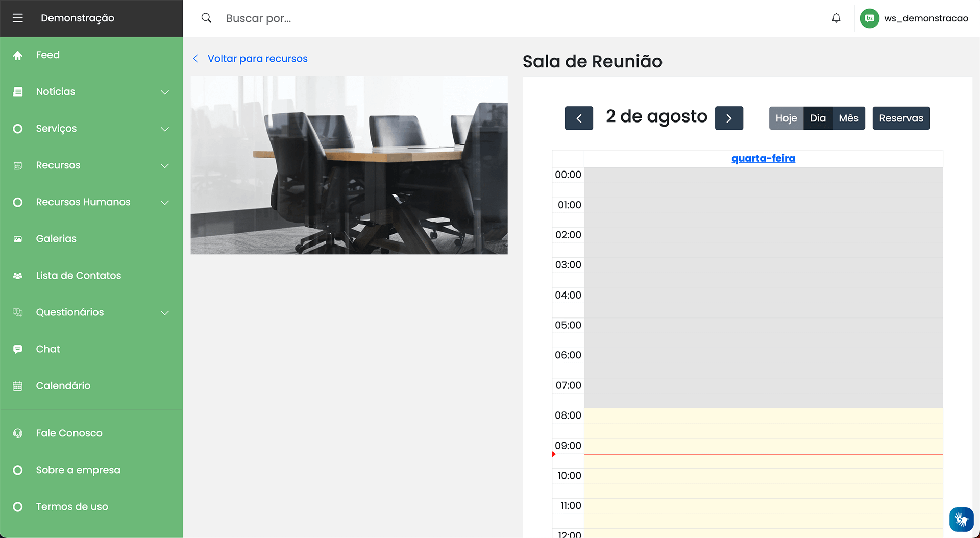
Task: Open the Feed menu item
Action: 91,55
